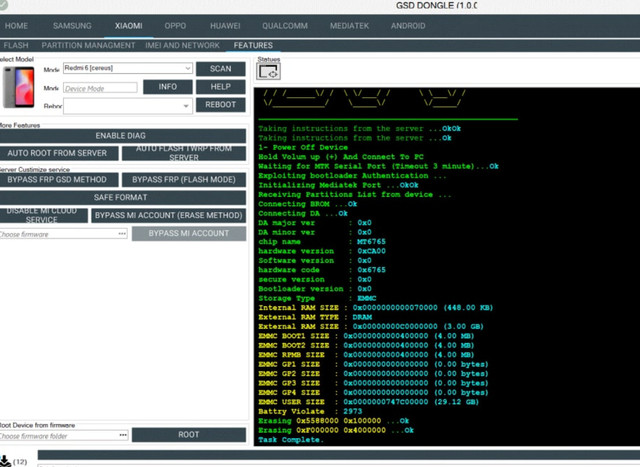The height and width of the screenshot is (467, 640).
Task: Click BYPASS FRP GSD METHOD
Action: [57, 180]
